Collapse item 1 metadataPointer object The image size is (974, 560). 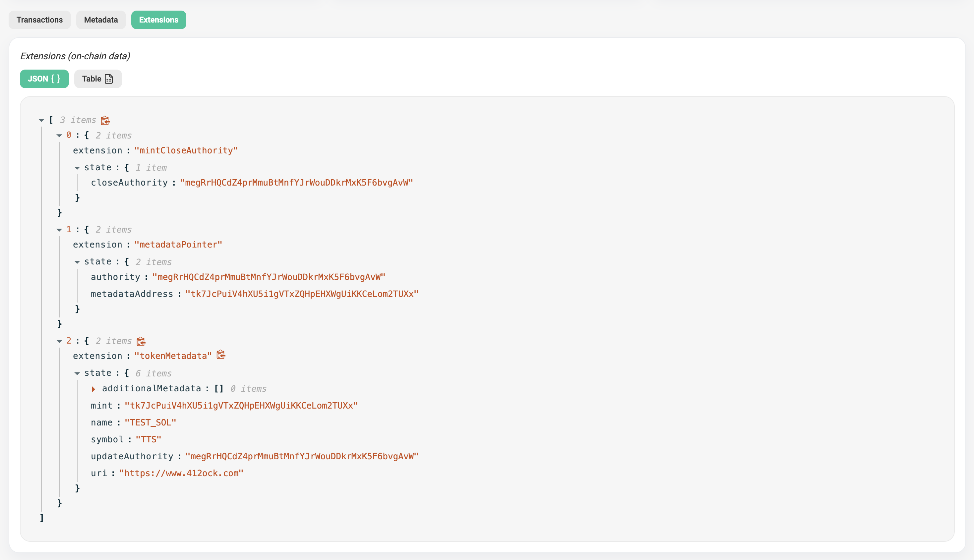click(x=59, y=230)
